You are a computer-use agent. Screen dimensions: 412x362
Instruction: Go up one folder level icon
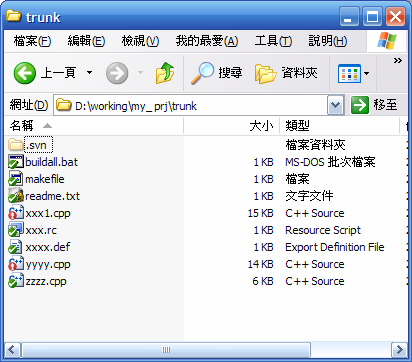click(x=165, y=72)
